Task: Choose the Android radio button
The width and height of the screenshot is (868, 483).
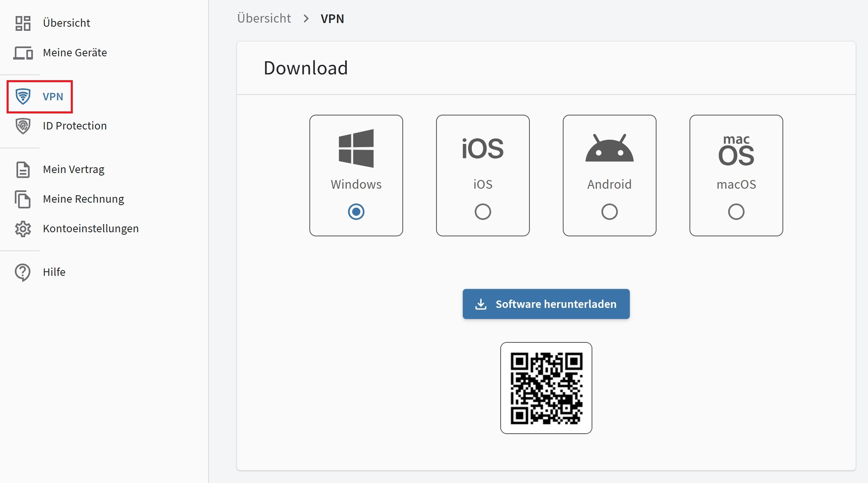Action: coord(609,212)
